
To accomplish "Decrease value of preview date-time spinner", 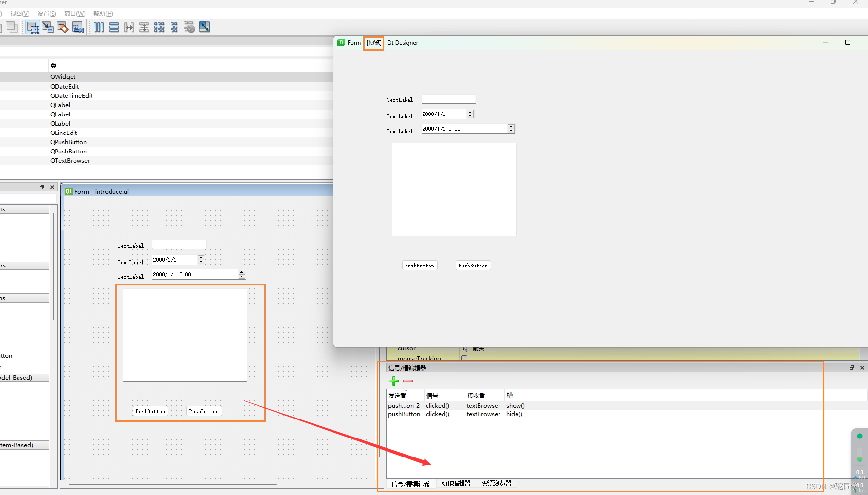I will tap(511, 131).
